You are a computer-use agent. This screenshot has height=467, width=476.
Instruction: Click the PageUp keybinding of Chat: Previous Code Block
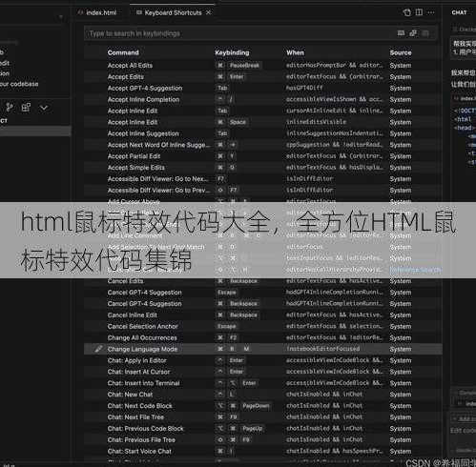pyautogui.click(x=252, y=429)
